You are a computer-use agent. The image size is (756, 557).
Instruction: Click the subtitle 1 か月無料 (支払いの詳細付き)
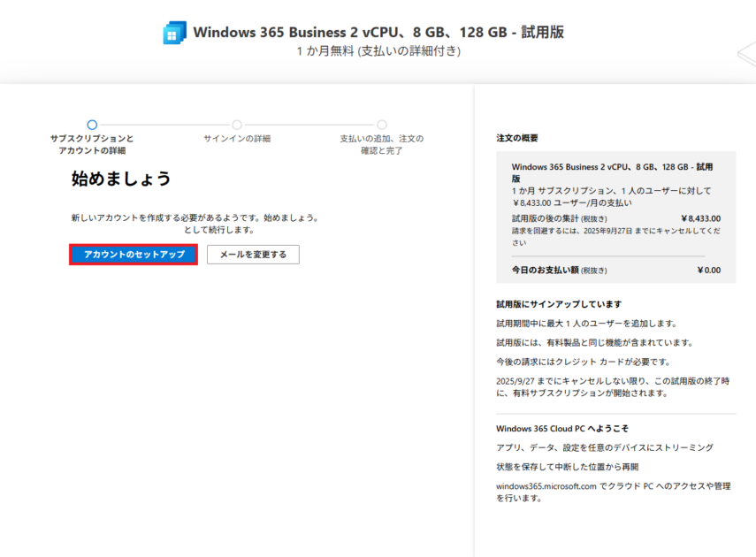[378, 51]
